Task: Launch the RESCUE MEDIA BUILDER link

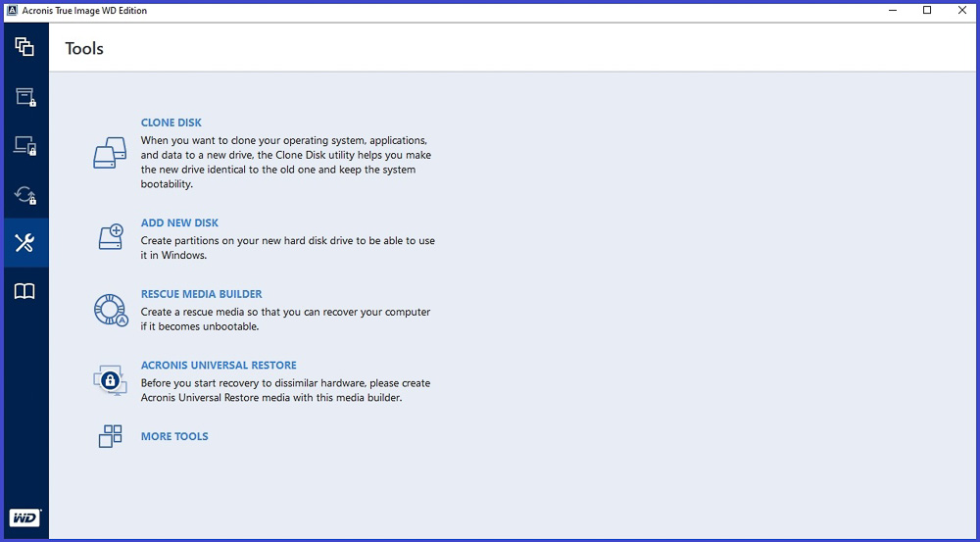Action: [x=201, y=294]
